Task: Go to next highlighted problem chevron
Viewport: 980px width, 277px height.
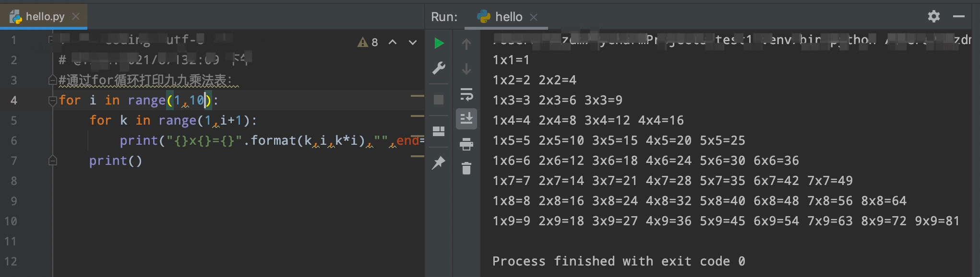Action: (x=413, y=42)
